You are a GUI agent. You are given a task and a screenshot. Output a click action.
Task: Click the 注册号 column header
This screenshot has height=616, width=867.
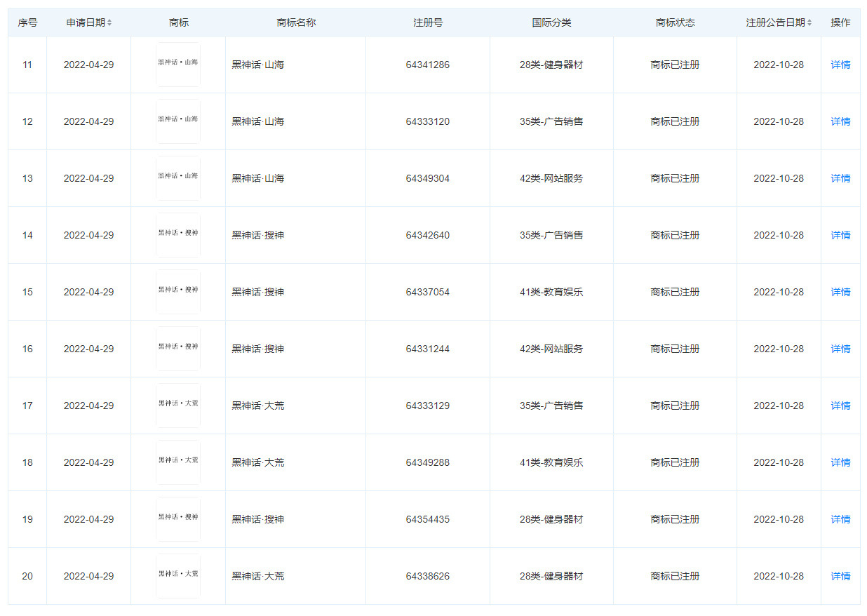(428, 22)
